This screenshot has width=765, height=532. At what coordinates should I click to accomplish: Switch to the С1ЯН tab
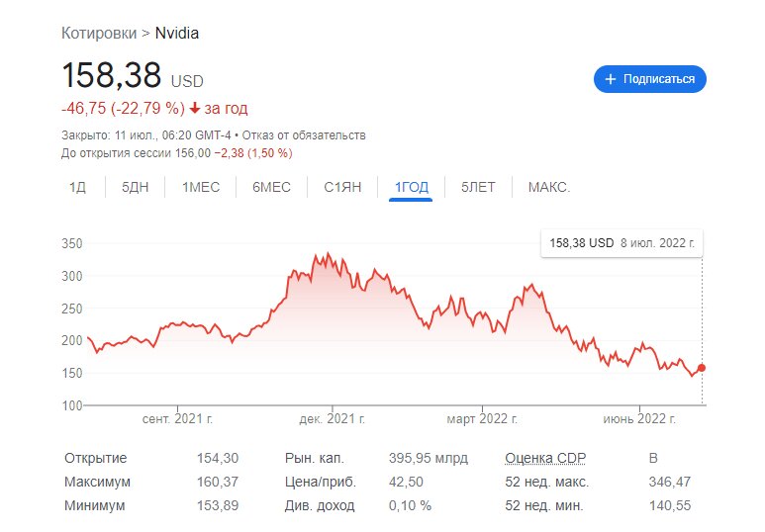pos(342,187)
